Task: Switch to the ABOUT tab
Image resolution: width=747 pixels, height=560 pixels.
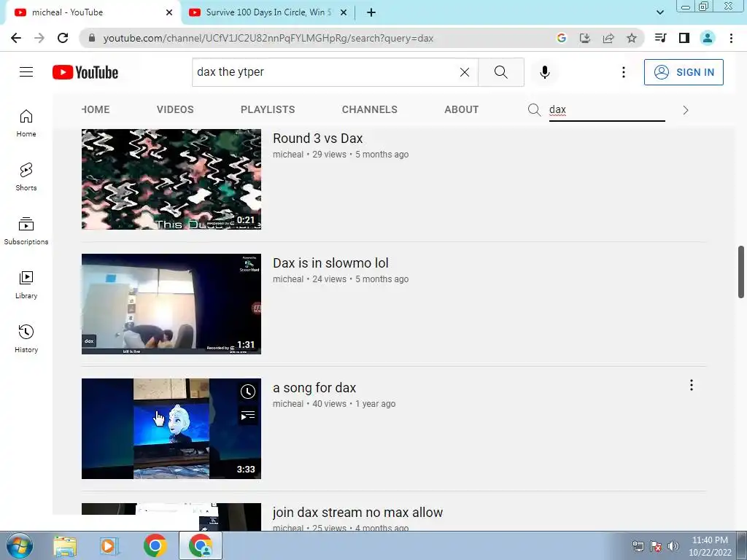Action: pyautogui.click(x=462, y=109)
